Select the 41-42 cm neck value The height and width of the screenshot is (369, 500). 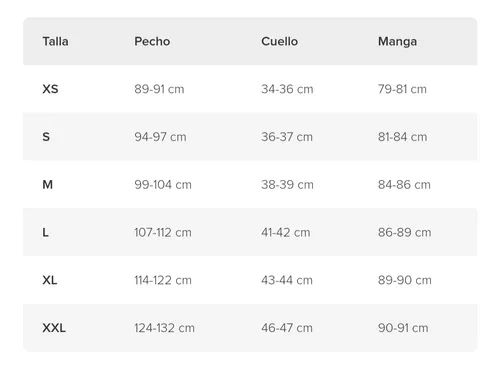tap(286, 232)
